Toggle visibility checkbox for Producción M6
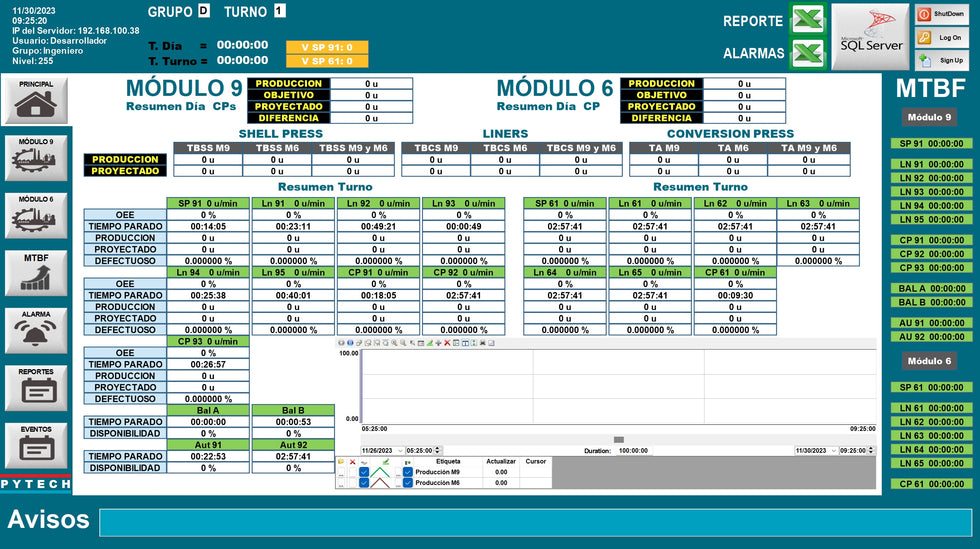This screenshot has width=980, height=549. click(364, 483)
